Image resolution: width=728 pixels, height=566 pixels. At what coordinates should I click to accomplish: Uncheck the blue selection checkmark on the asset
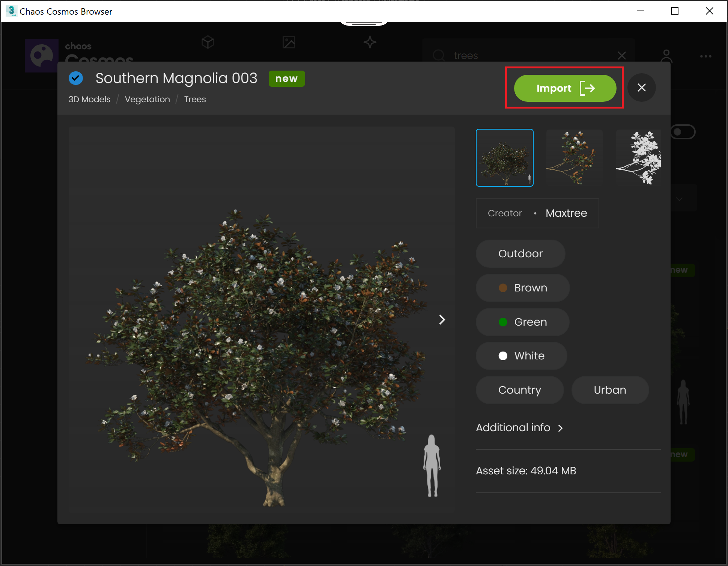[x=76, y=78]
